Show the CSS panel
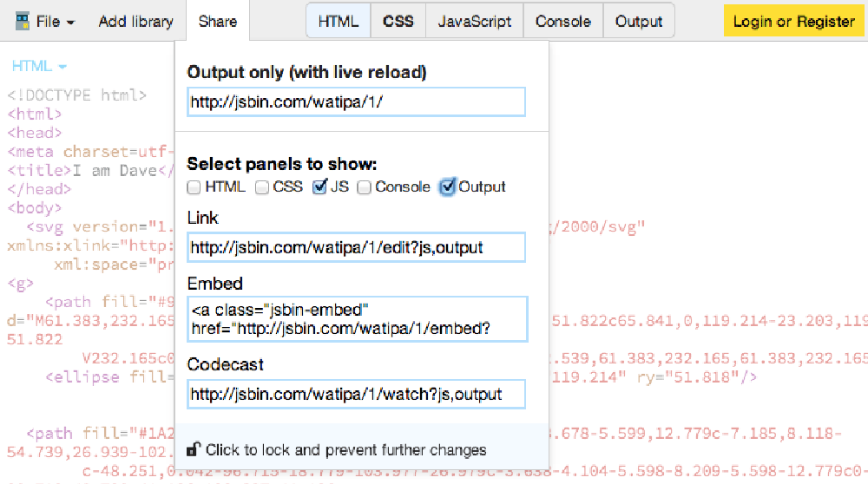Screen dimensions: 868x484 (398, 21)
